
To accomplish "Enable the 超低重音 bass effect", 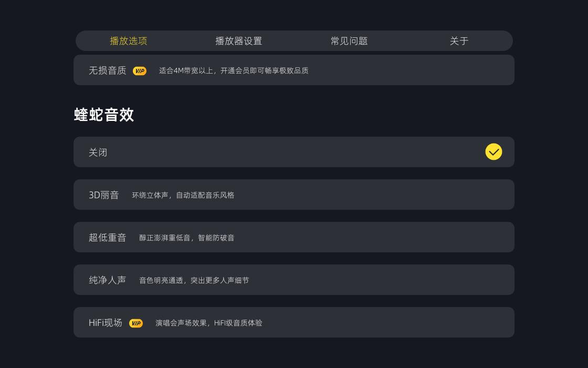I will (294, 237).
